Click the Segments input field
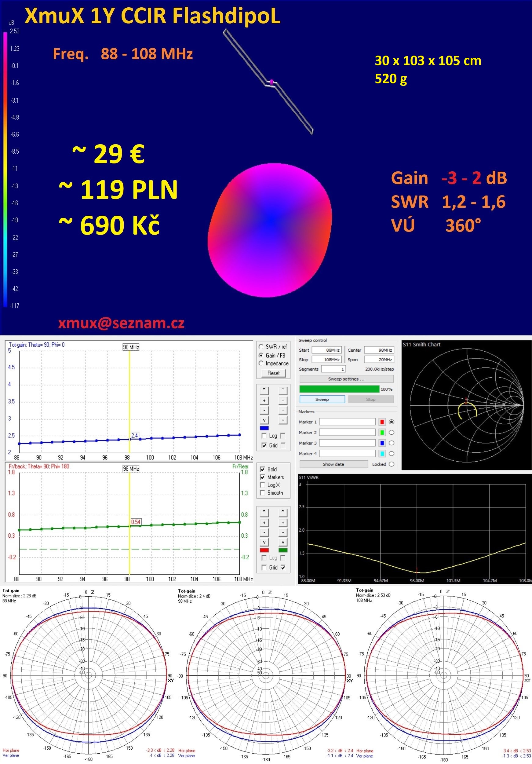Screen dimensions: 532x764 [x=333, y=369]
